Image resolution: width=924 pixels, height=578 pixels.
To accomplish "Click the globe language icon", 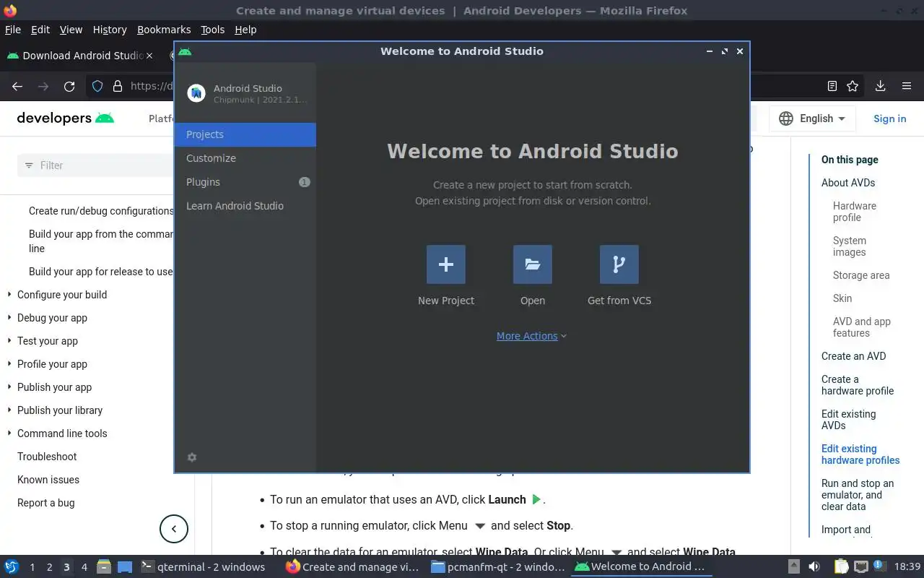I will click(786, 118).
